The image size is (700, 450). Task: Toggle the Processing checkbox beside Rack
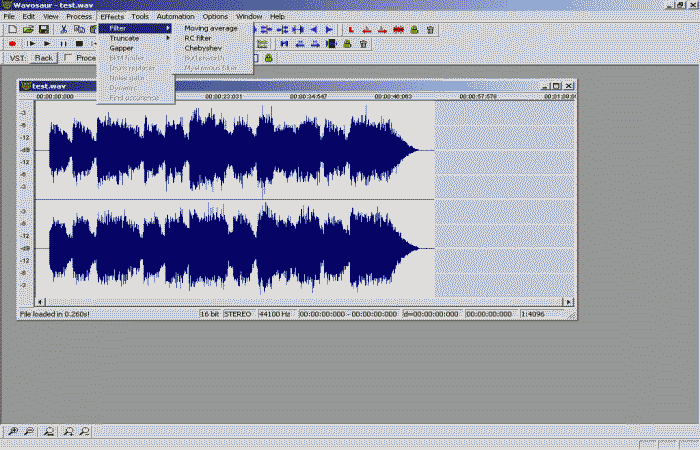[x=68, y=58]
